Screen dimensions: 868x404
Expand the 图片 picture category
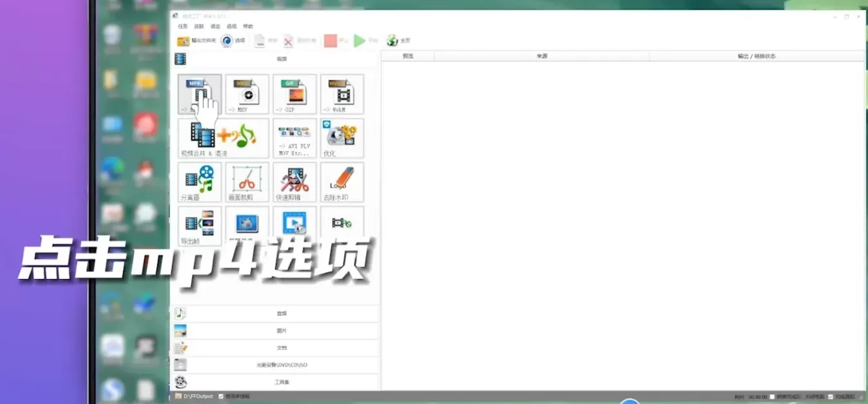pyautogui.click(x=275, y=331)
